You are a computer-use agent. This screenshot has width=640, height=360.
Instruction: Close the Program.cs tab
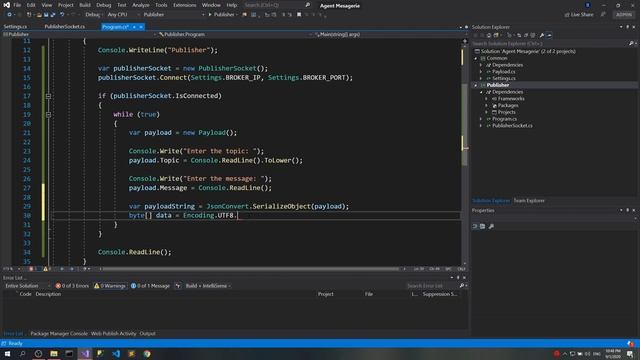pyautogui.click(x=141, y=27)
